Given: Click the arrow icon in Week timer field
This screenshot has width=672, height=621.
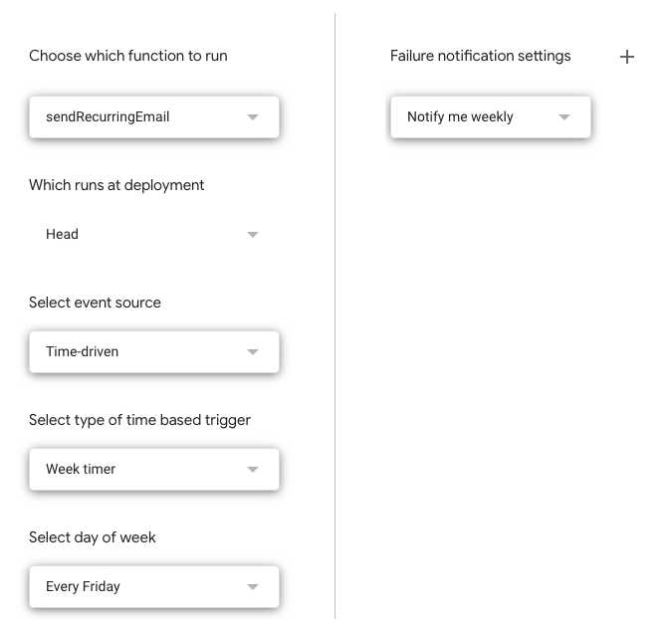Looking at the screenshot, I should [x=253, y=470].
